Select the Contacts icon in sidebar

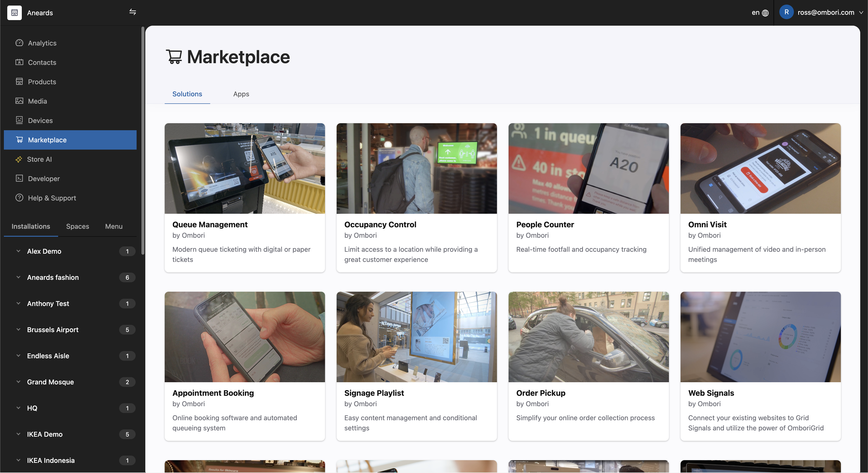[20, 62]
